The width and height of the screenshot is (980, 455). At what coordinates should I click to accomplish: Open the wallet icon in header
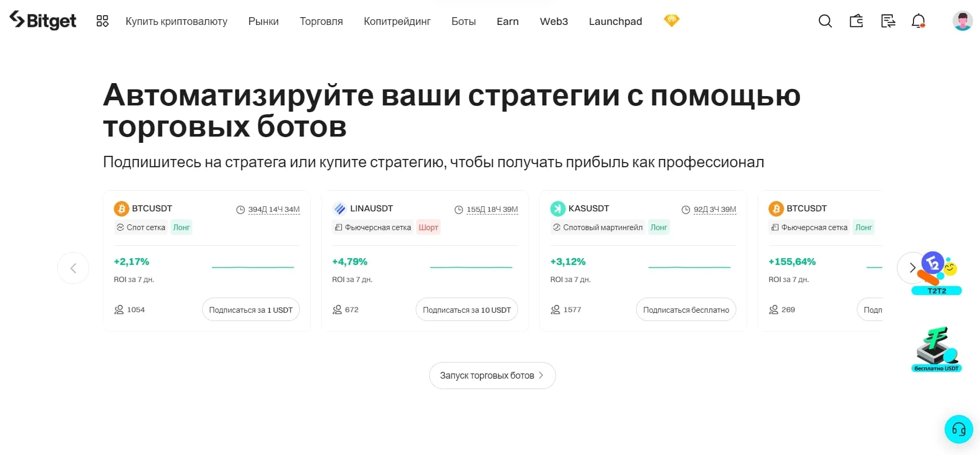point(856,21)
